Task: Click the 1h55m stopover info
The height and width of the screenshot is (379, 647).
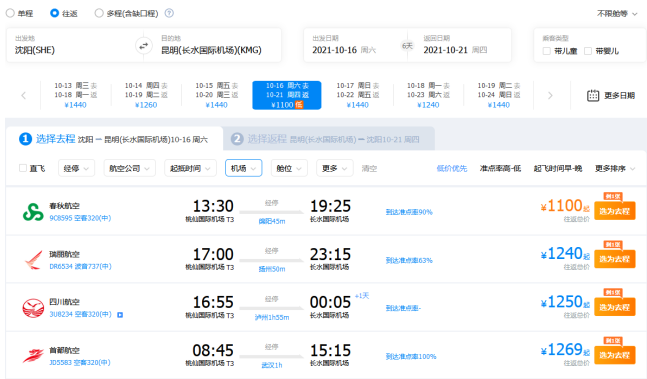Action: pyautogui.click(x=272, y=318)
